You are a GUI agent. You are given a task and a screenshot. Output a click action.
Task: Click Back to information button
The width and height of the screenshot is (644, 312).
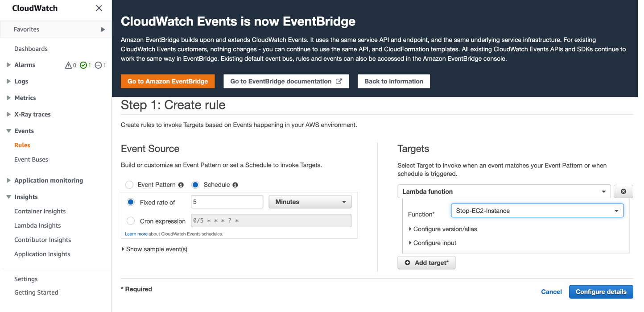coord(394,81)
